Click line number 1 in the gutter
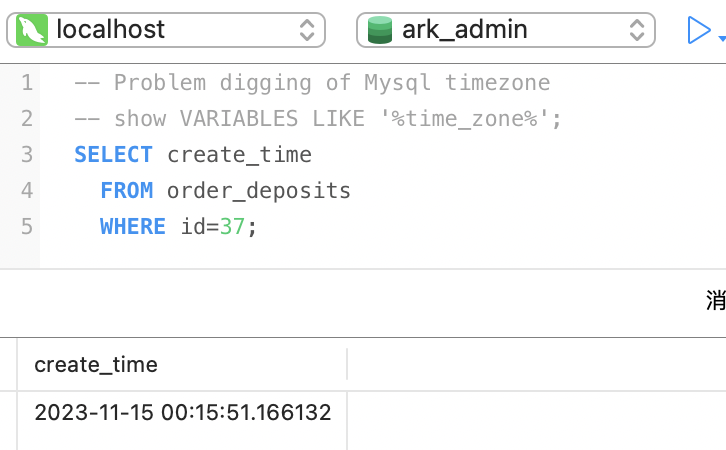 tap(25, 82)
